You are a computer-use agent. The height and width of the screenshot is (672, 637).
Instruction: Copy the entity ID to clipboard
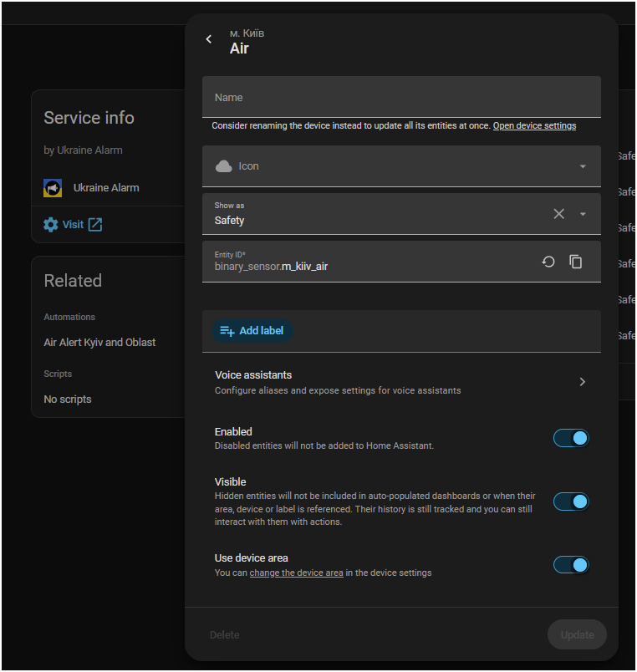pyautogui.click(x=575, y=262)
